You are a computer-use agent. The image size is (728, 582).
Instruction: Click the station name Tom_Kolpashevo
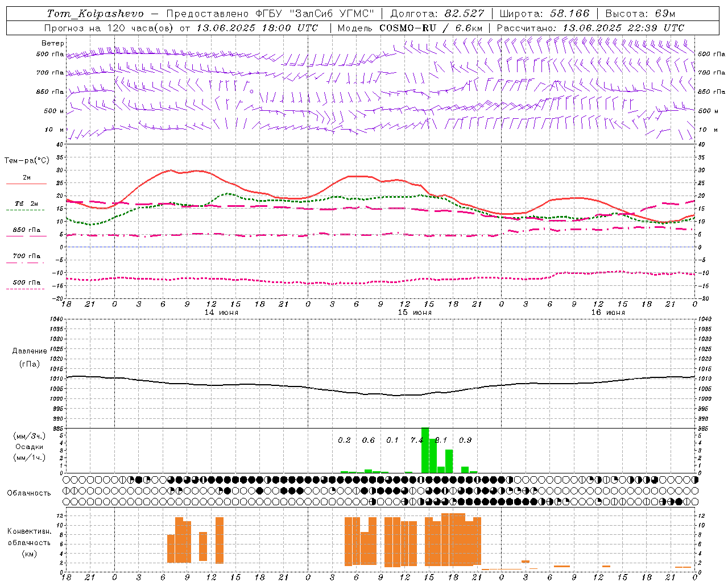click(x=96, y=14)
